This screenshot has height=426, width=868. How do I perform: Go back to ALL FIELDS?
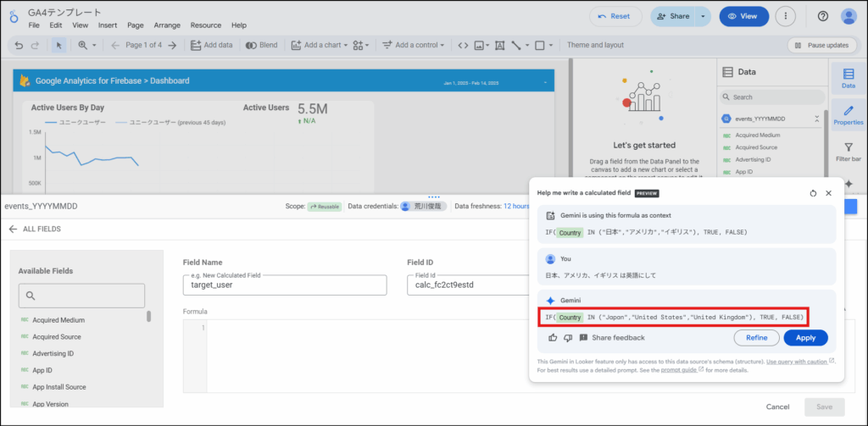[x=34, y=229]
